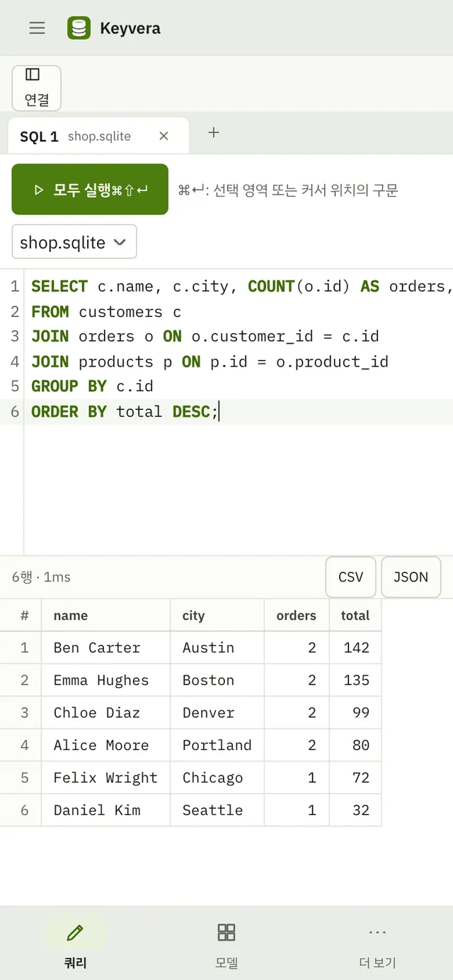This screenshot has width=453, height=980.
Task: Click the JOIN orders o line
Action: 239,336
